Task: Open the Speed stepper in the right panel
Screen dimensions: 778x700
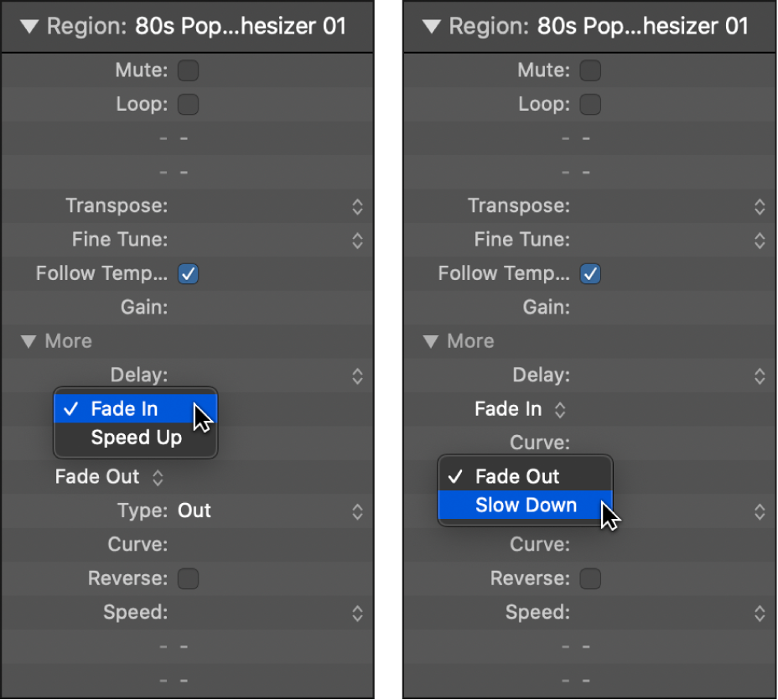Action: tap(759, 612)
